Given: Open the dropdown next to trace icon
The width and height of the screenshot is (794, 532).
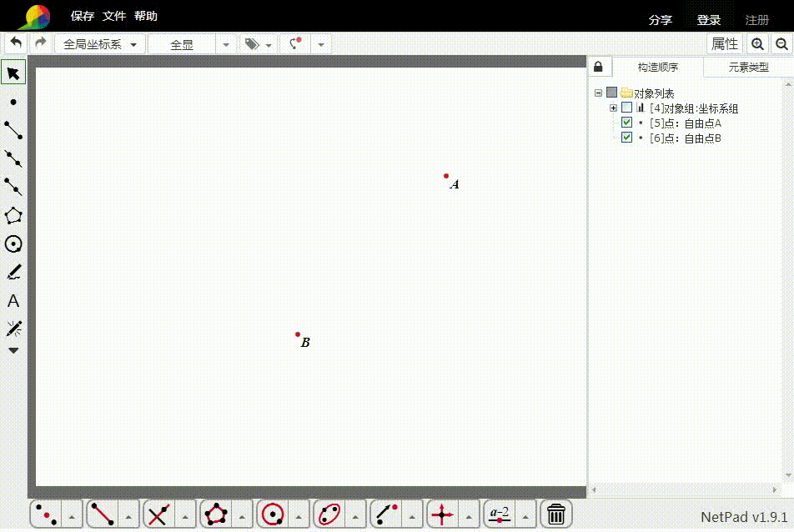Looking at the screenshot, I should point(320,44).
